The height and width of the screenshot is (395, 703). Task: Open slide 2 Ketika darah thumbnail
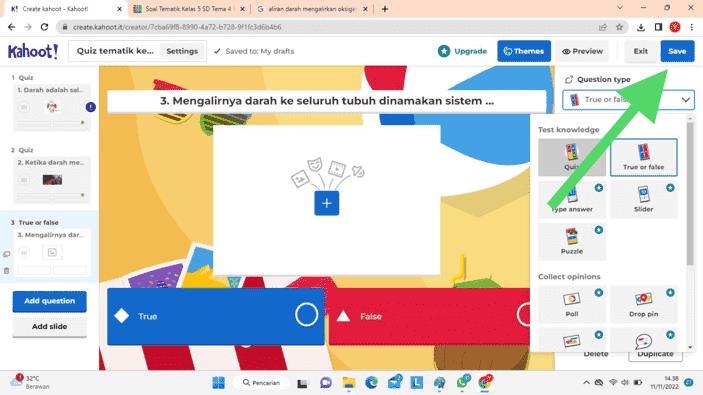[52, 180]
